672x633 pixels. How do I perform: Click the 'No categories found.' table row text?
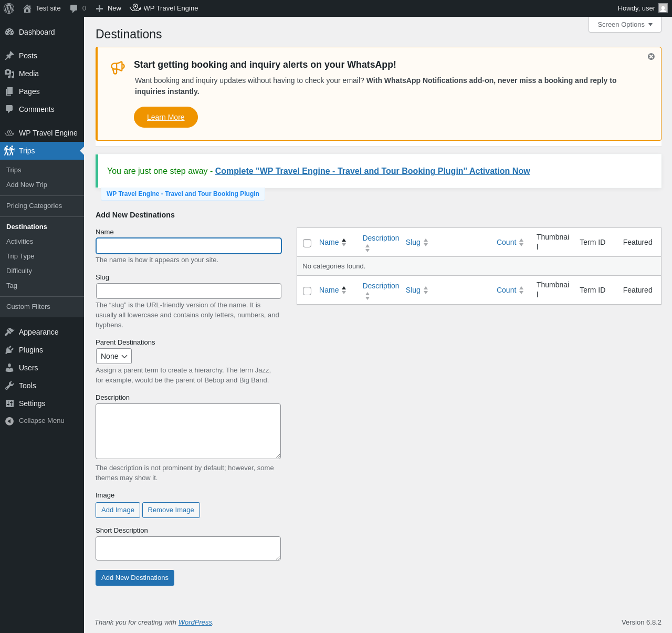[334, 266]
